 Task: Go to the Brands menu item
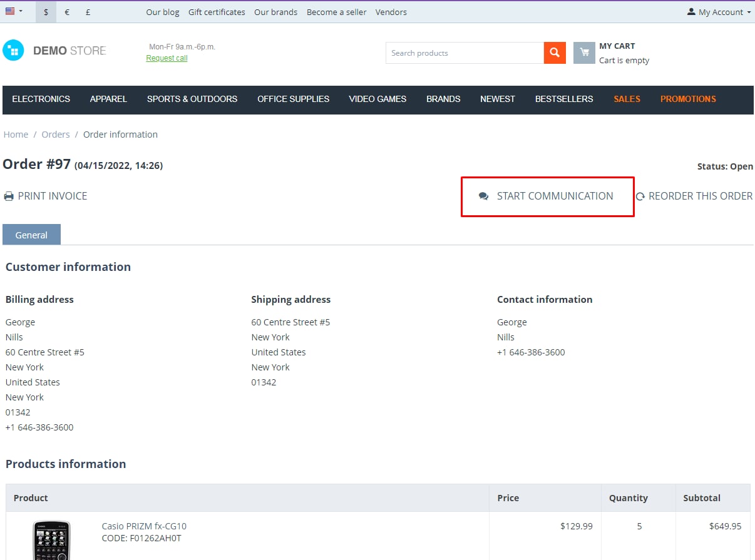(443, 99)
